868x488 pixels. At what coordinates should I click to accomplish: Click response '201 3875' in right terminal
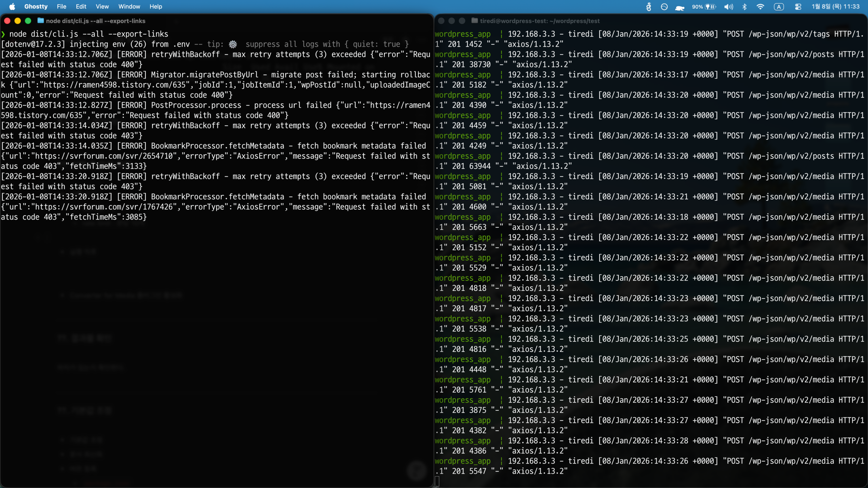pyautogui.click(x=469, y=410)
